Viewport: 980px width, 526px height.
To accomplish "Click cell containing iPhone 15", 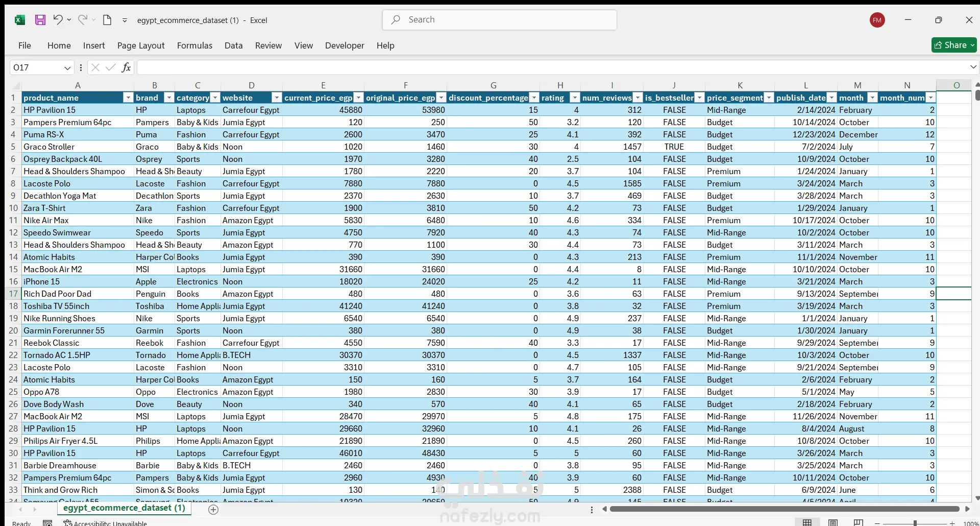I will (x=78, y=281).
